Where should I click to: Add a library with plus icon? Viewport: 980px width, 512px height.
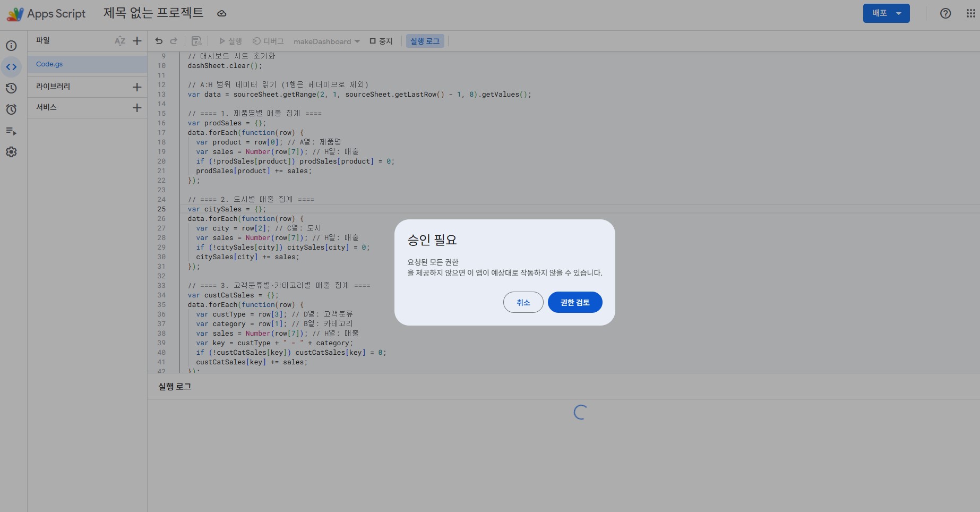(137, 87)
